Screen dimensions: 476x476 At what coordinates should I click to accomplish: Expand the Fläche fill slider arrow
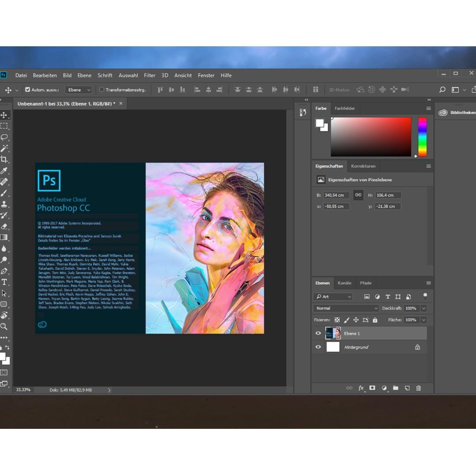click(x=424, y=320)
